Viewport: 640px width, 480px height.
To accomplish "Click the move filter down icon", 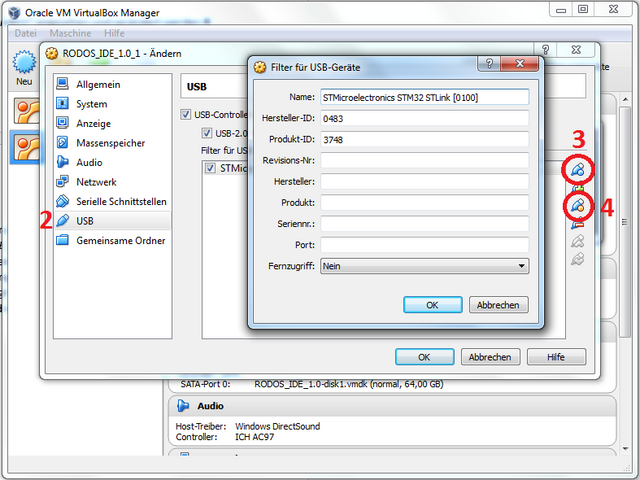I will point(578,259).
